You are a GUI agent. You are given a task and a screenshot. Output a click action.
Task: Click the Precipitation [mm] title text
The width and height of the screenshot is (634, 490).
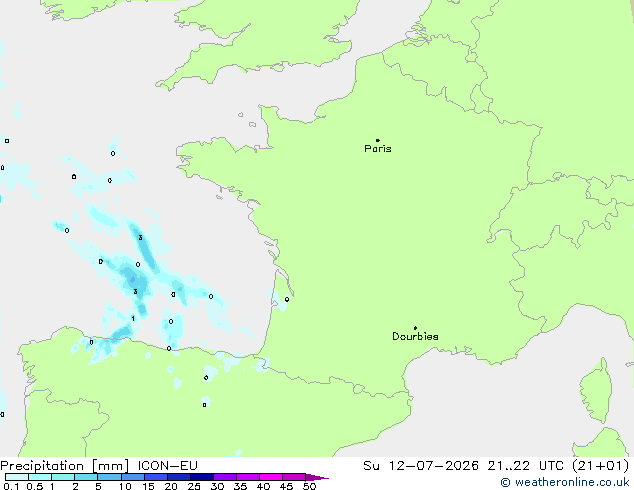point(65,466)
